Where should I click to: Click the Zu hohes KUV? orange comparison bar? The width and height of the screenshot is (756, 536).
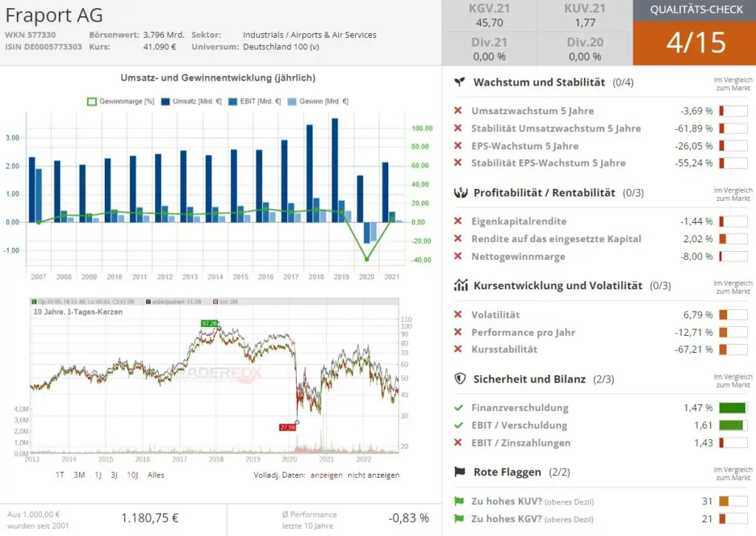(733, 501)
